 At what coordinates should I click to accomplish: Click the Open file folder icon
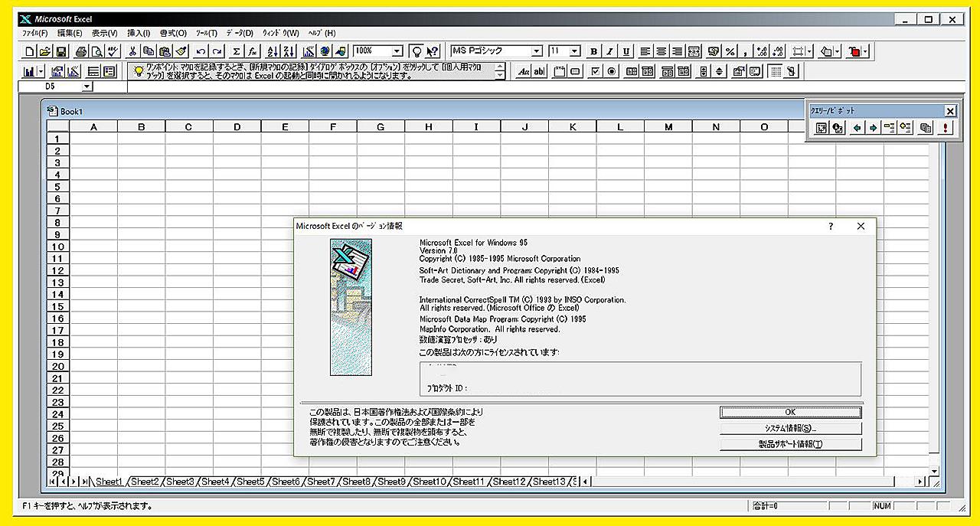45,51
